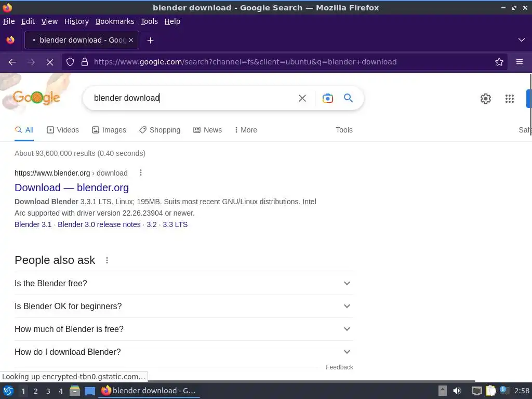Open Tools search options
Image resolution: width=532 pixels, height=399 pixels.
pyautogui.click(x=344, y=130)
